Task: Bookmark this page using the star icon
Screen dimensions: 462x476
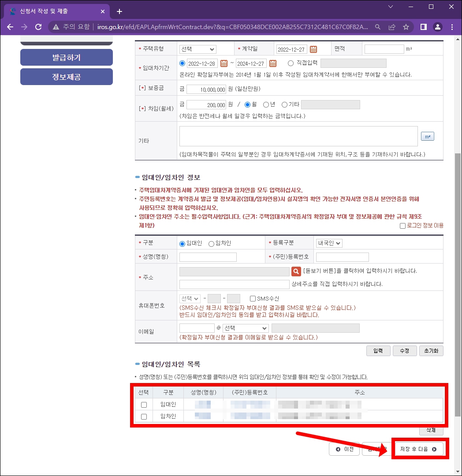Action: pos(406,26)
